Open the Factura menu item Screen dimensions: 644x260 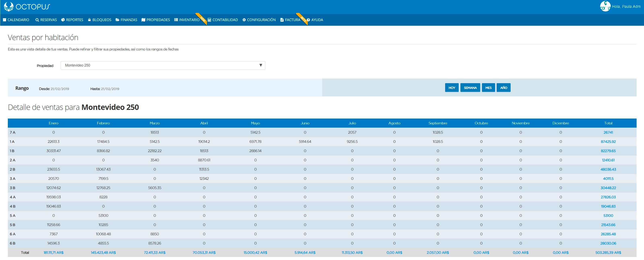tap(292, 20)
